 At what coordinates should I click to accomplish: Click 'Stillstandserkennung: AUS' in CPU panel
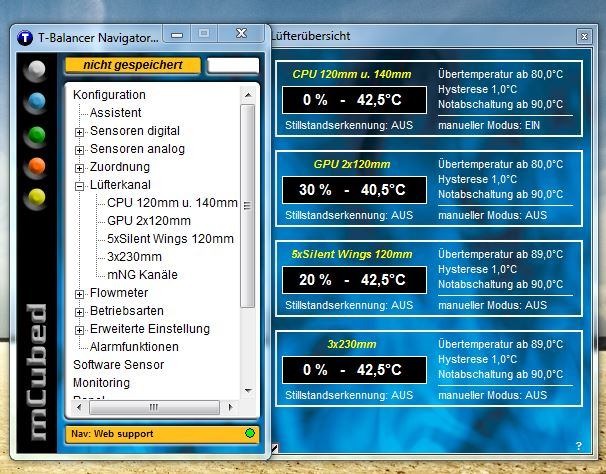[349, 125]
